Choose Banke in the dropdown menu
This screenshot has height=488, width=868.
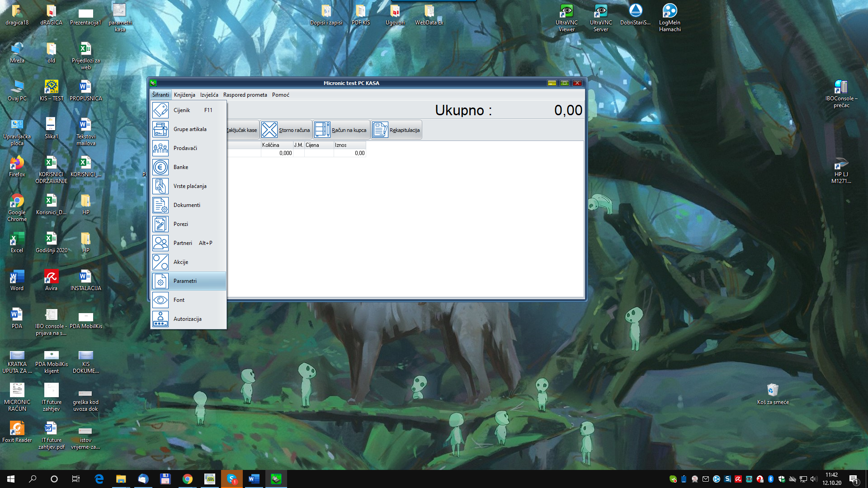click(x=189, y=167)
